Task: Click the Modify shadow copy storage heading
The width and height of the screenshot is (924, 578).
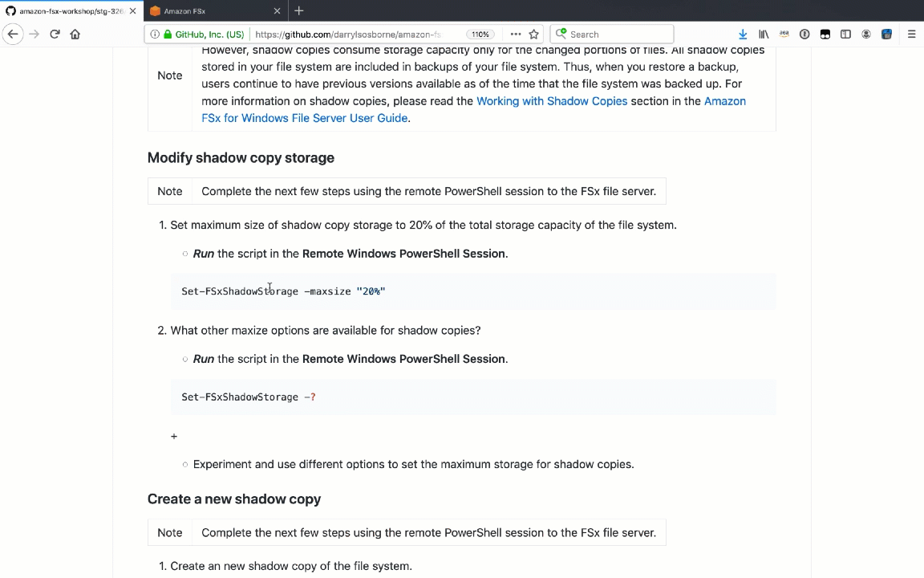Action: click(x=241, y=157)
